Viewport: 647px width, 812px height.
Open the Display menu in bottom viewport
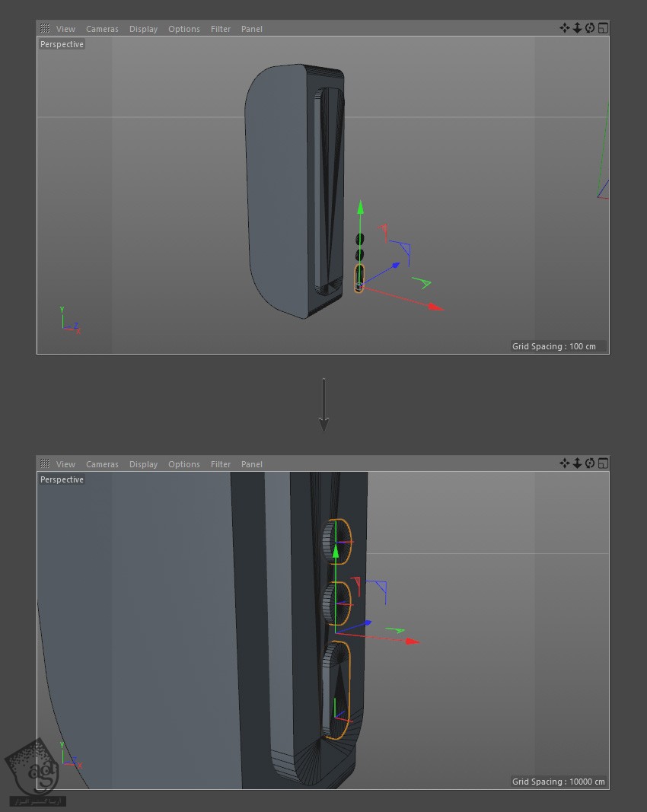click(x=143, y=464)
